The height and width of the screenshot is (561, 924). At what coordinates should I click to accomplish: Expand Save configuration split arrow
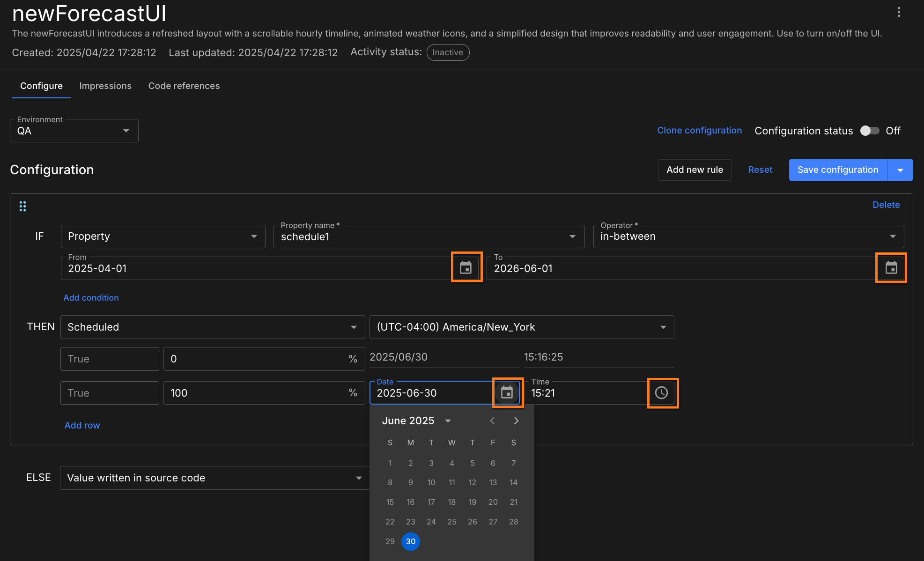click(900, 170)
